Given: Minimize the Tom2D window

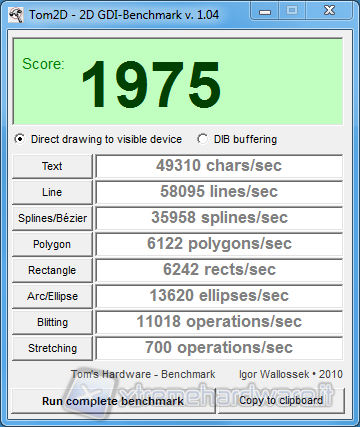Looking at the screenshot, I should [x=265, y=11].
